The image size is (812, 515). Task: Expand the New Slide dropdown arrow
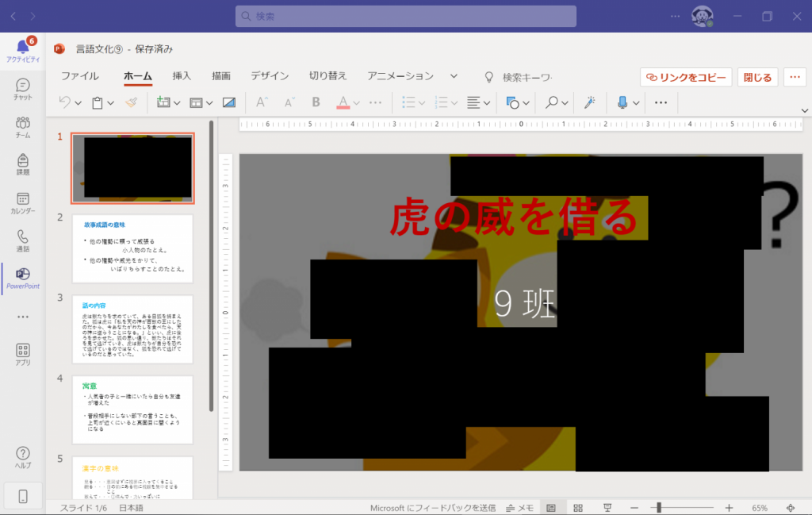(x=177, y=103)
